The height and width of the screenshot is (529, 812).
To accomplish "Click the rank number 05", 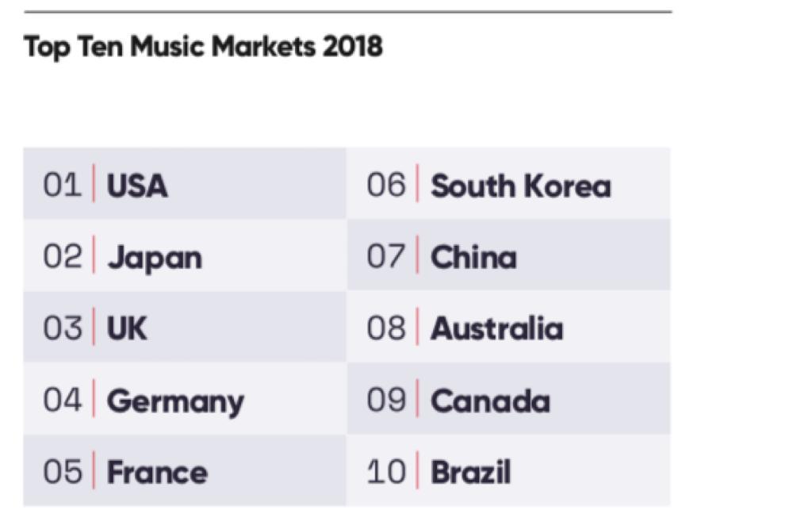I will pos(62,471).
